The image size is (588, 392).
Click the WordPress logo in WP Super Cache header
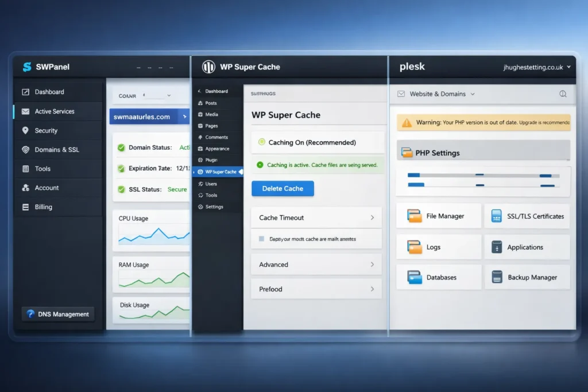(x=208, y=67)
